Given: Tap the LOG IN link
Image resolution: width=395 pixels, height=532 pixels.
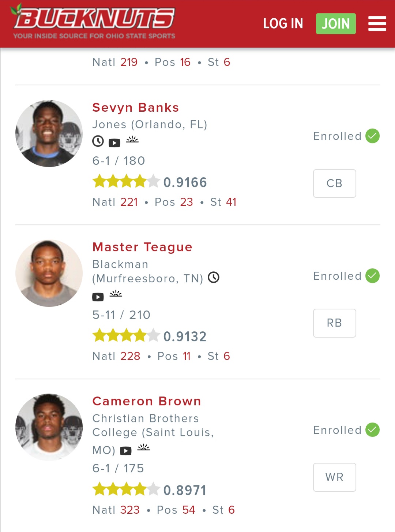Looking at the screenshot, I should [283, 23].
